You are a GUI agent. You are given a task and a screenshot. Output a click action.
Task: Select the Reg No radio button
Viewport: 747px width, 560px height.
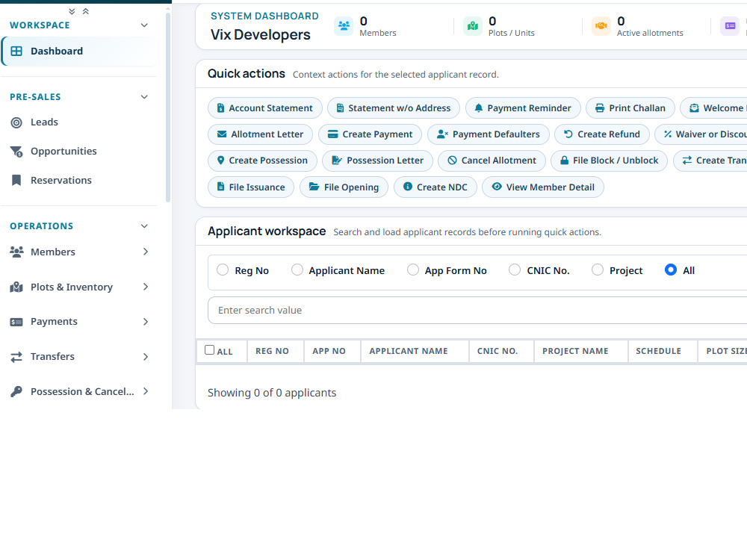pyautogui.click(x=223, y=270)
